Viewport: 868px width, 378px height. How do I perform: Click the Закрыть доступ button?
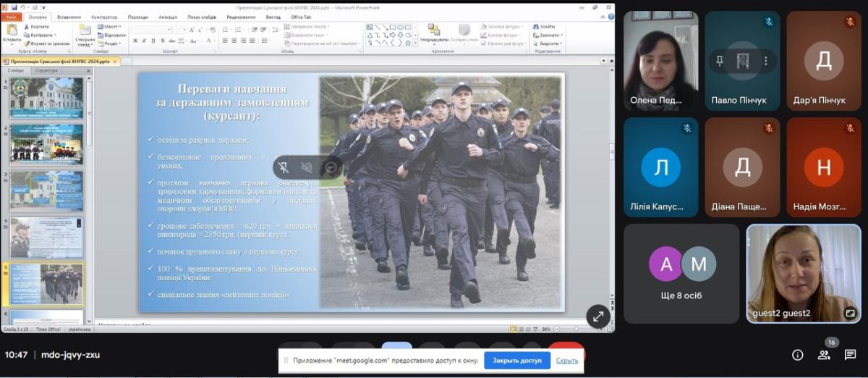[x=516, y=360]
